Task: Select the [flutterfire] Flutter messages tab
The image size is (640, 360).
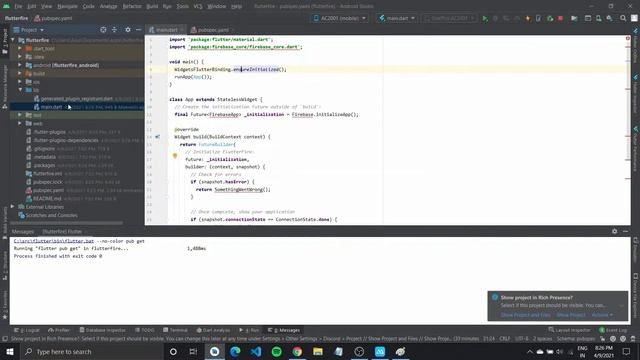Action: pos(62,231)
